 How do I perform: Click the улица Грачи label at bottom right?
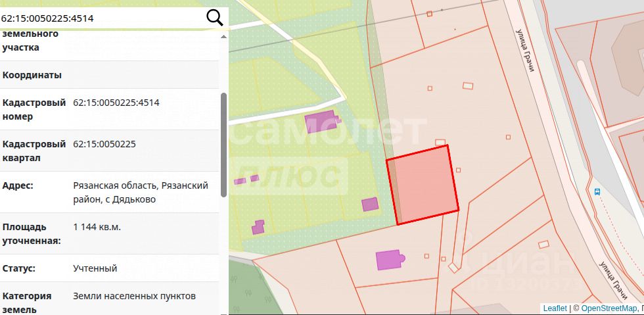pyautogui.click(x=613, y=280)
